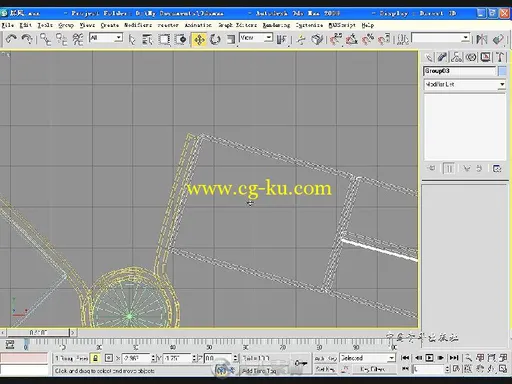Toggle the Window/Crossing selection icon
The height and width of the screenshot is (384, 512).
click(180, 39)
